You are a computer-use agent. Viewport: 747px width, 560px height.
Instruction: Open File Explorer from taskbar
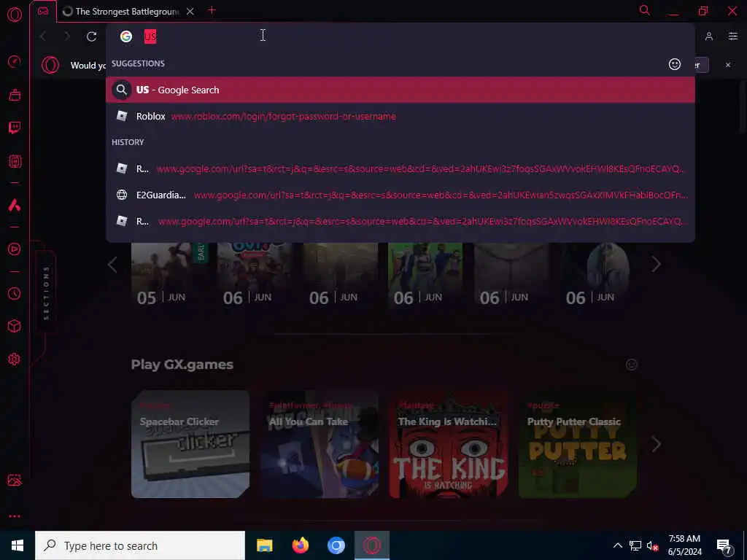[264, 545]
